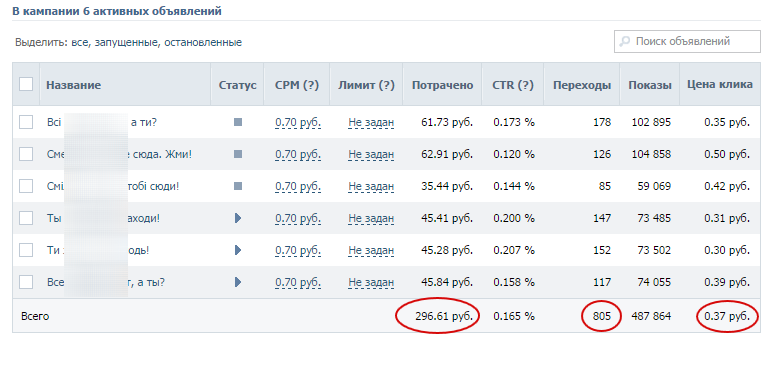781x366 pixels.
Task: Click click price '0.30 руб.'
Action: tap(727, 250)
